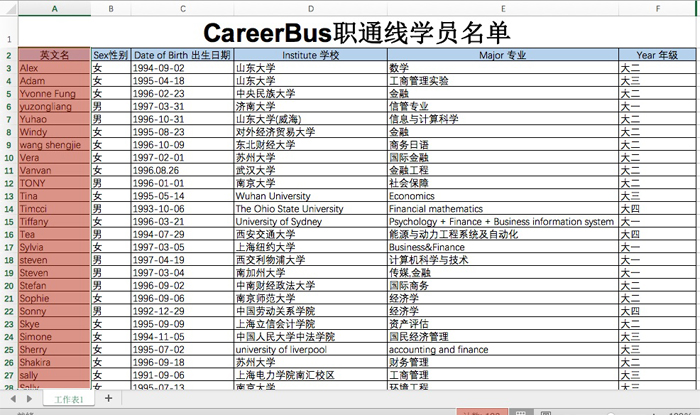Select the Date of Birth 出生日期 header

pyautogui.click(x=183, y=55)
